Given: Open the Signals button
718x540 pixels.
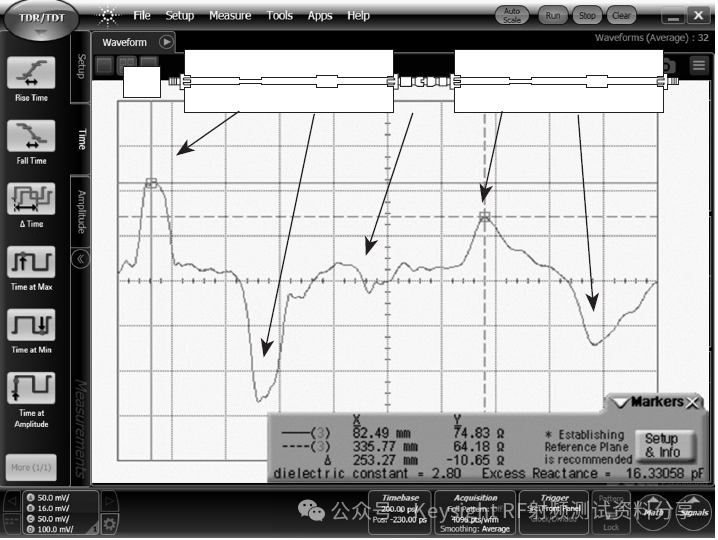Looking at the screenshot, I should coord(693,512).
